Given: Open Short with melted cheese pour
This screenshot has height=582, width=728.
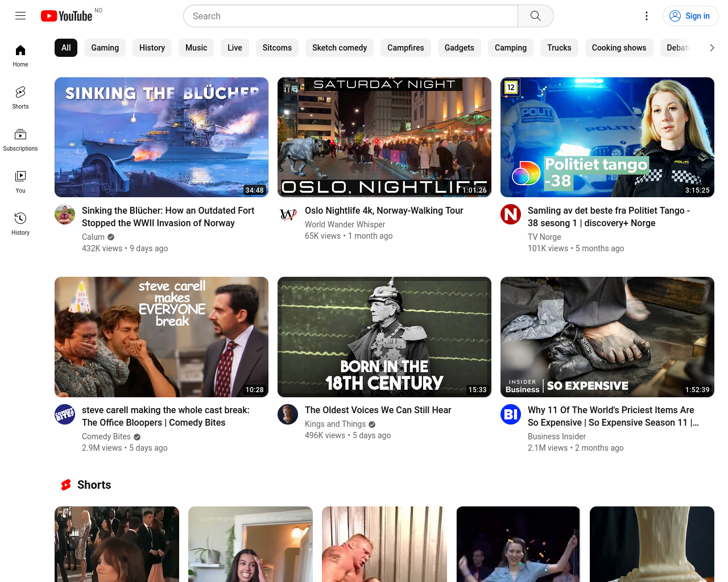Looking at the screenshot, I should click(652, 544).
